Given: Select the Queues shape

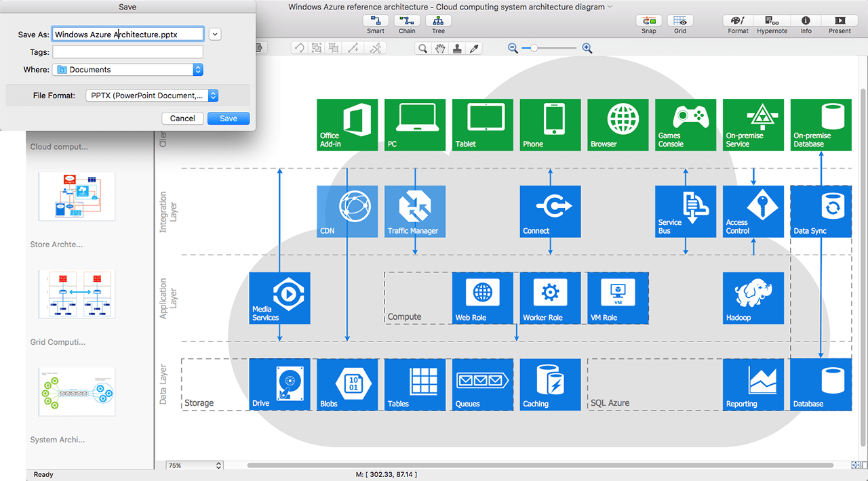Looking at the screenshot, I should (483, 385).
